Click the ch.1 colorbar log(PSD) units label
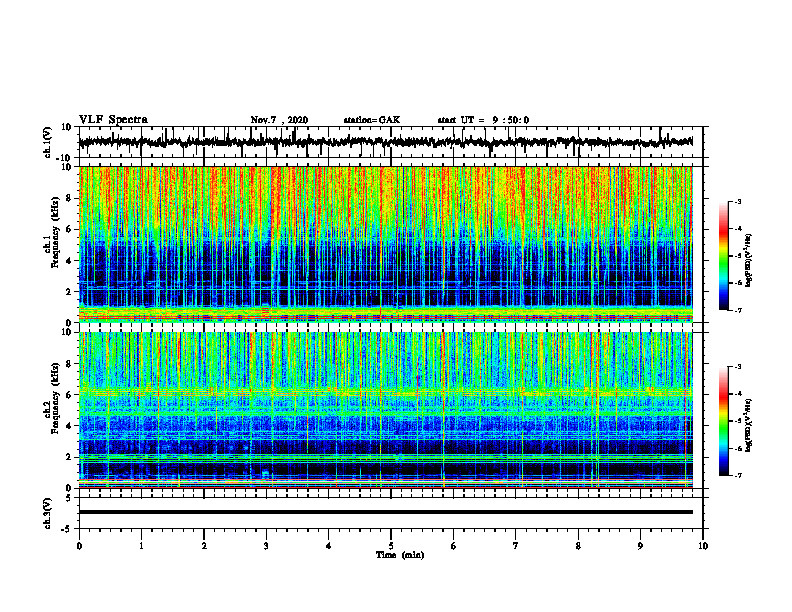This screenshot has width=792, height=612. click(x=749, y=261)
